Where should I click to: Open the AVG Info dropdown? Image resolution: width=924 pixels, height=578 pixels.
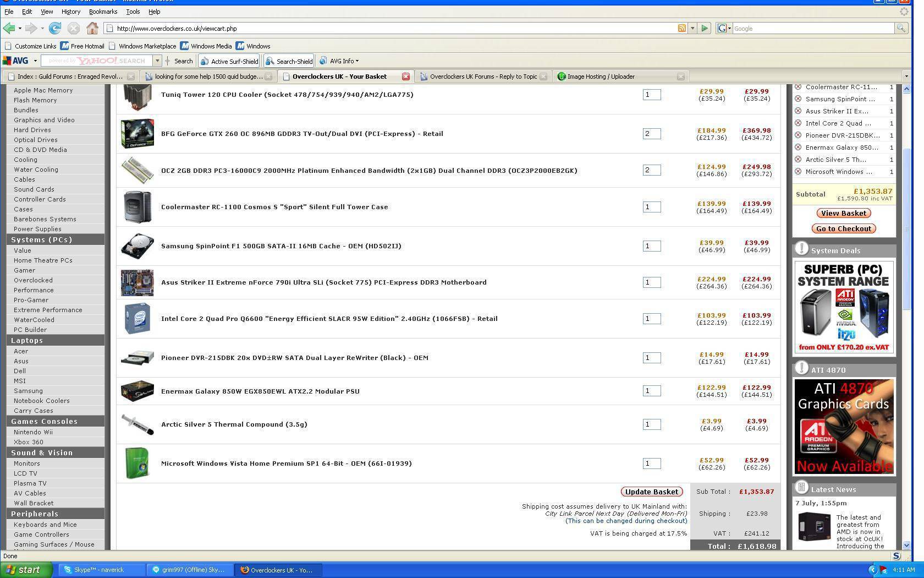coord(339,61)
